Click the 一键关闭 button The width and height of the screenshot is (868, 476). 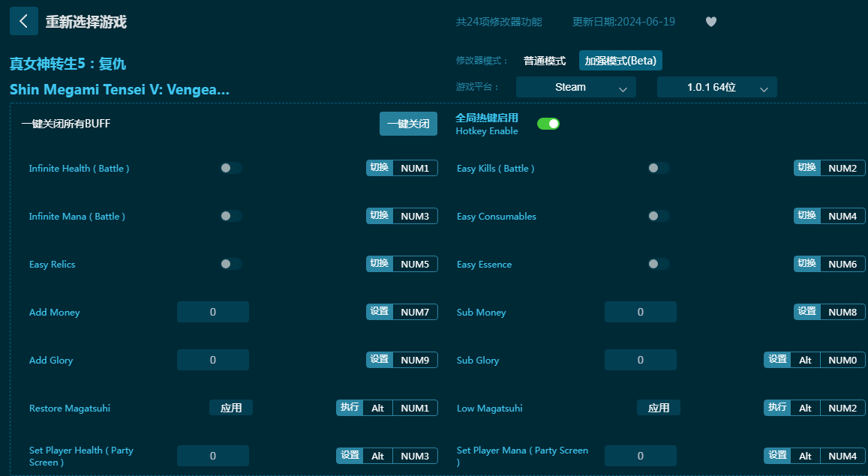(409, 124)
